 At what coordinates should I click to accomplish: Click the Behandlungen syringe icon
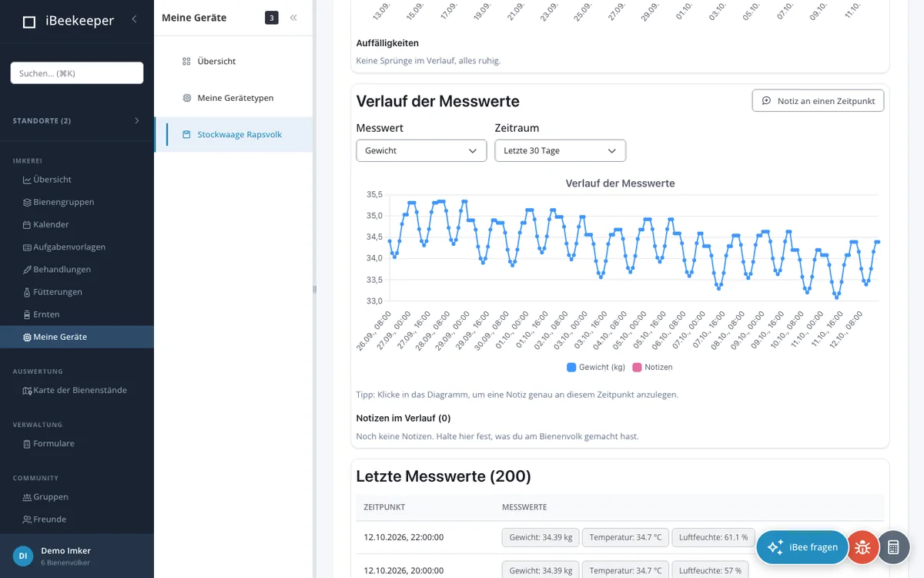(x=27, y=270)
